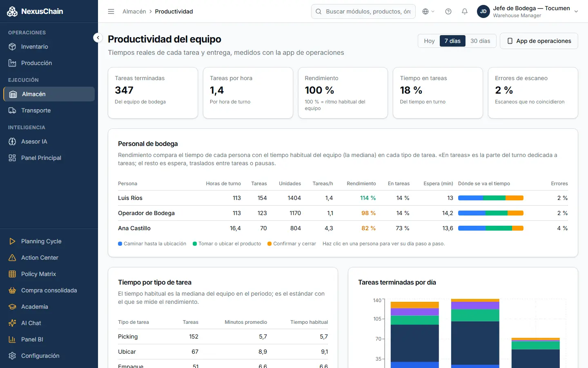Click Operador de Bodega's time distribution bar
This screenshot has width=588, height=368.
(x=491, y=213)
